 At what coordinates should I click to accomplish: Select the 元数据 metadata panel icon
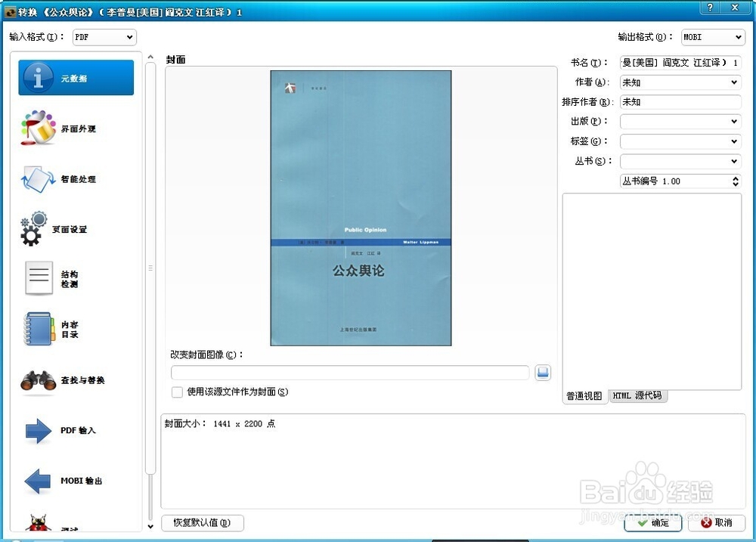click(x=39, y=77)
